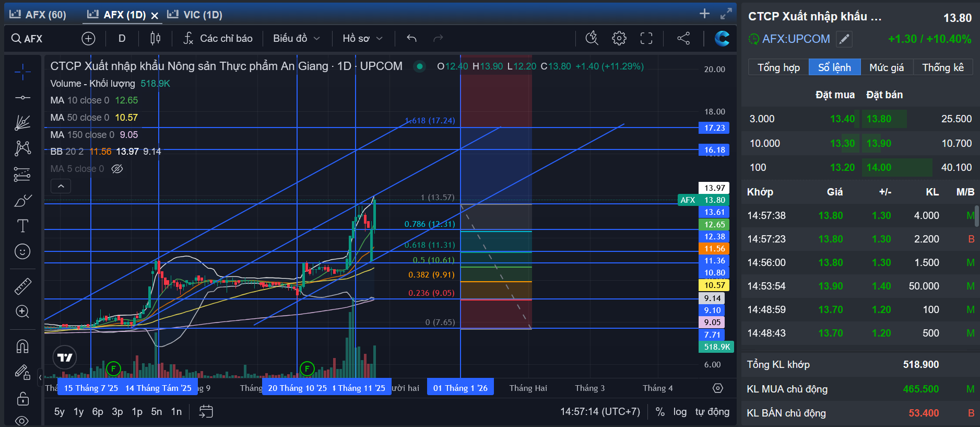Viewport: 980px width, 427px height.
Task: Open the AFX symbol search
Action: 27,39
